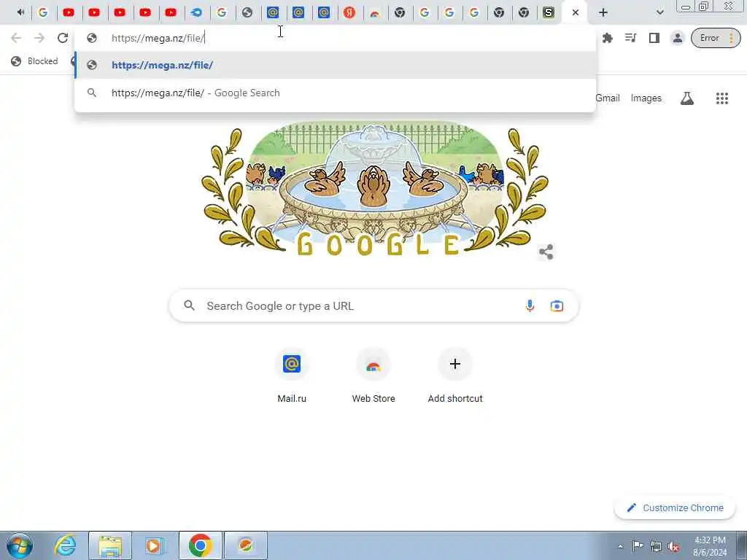The image size is (747, 560).
Task: Open the Extensions puzzle icon
Action: [608, 38]
